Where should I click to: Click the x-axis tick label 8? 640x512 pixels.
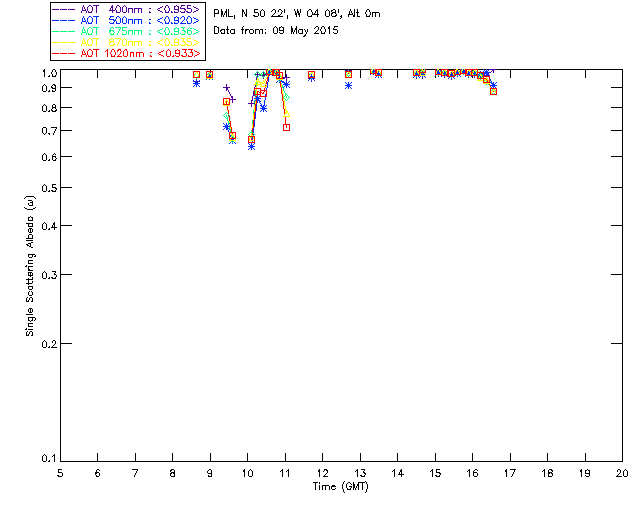coord(173,473)
